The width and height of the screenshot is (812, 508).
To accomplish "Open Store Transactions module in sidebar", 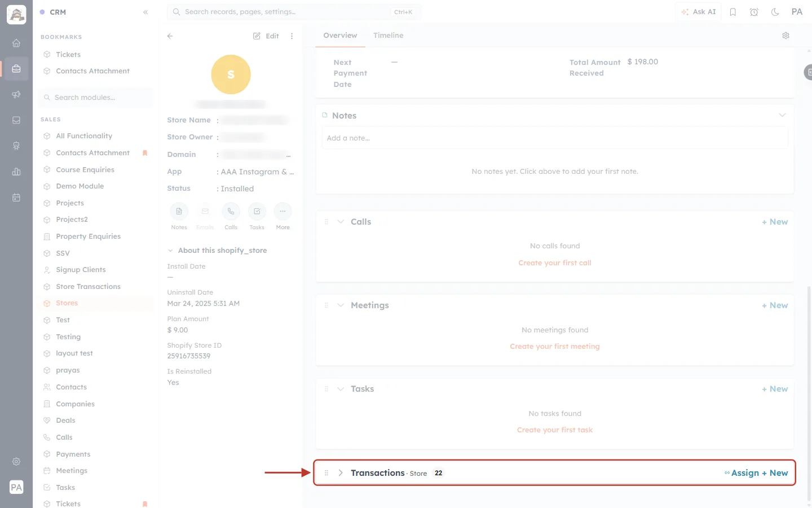I will 88,287.
